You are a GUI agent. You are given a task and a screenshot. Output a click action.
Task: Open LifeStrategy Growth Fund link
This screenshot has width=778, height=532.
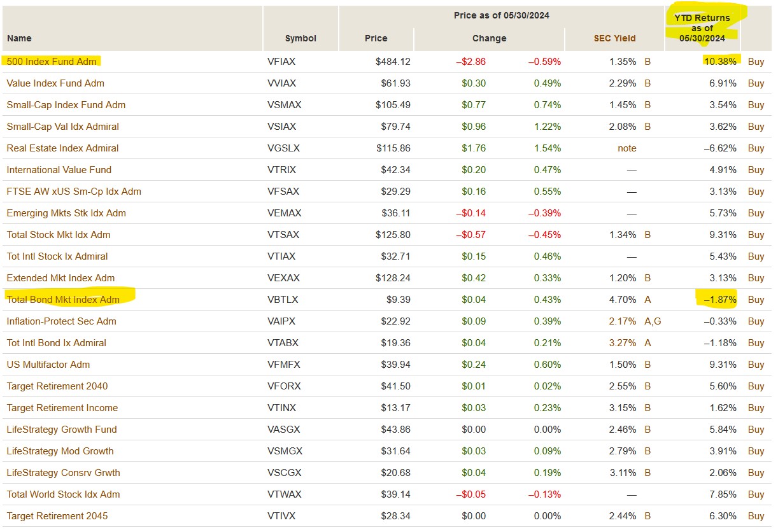point(62,430)
